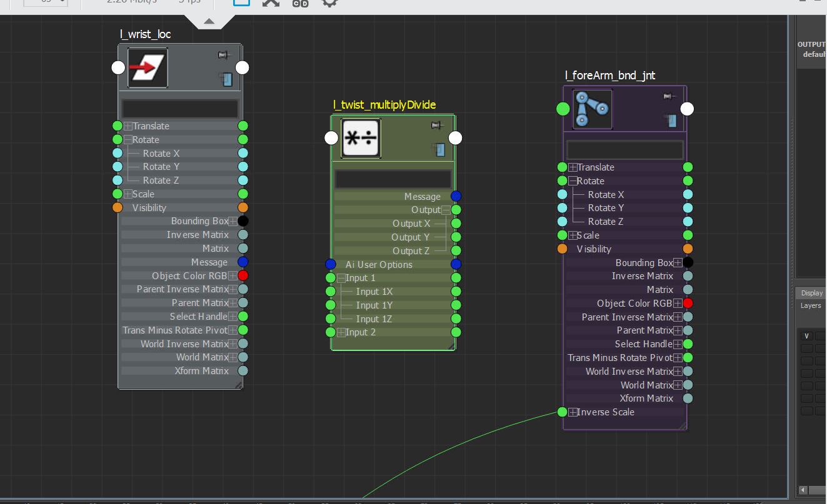Click the collapse arrow below the top toolbar

coord(209,22)
